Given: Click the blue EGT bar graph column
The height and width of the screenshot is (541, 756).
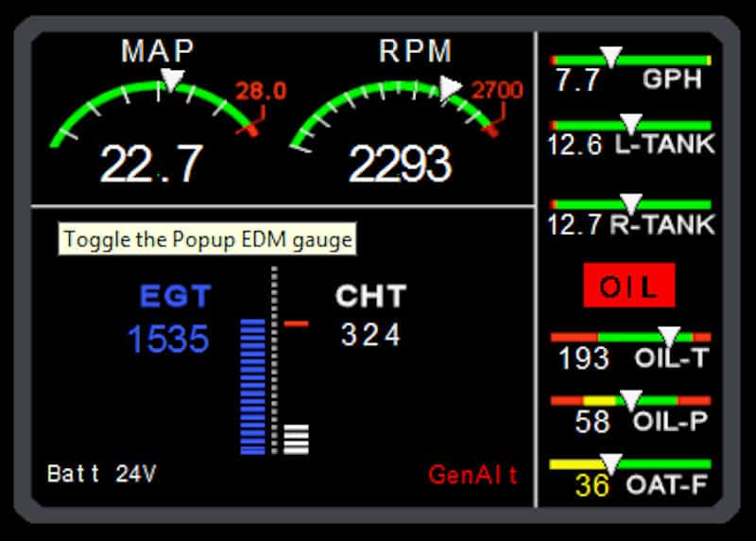Looking at the screenshot, I should [x=253, y=386].
